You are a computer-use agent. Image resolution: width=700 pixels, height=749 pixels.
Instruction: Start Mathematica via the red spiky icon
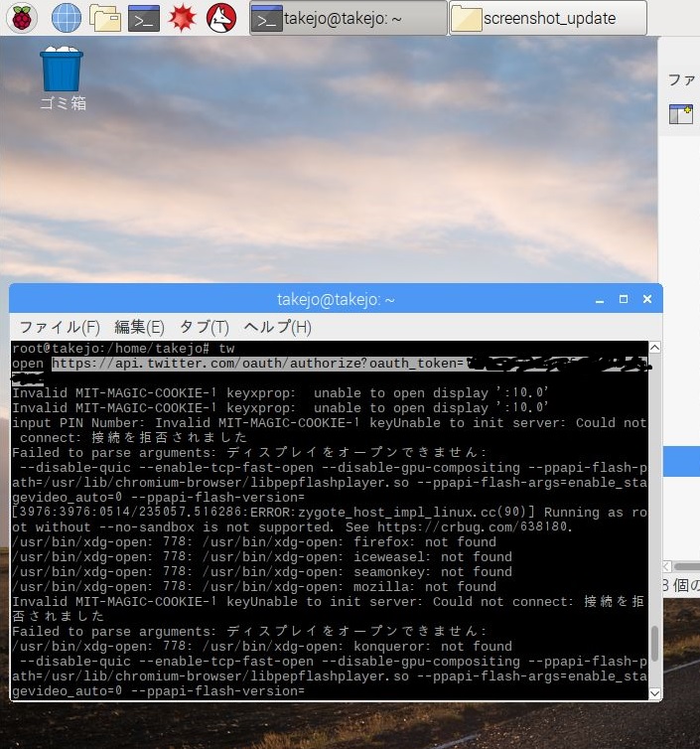point(183,17)
